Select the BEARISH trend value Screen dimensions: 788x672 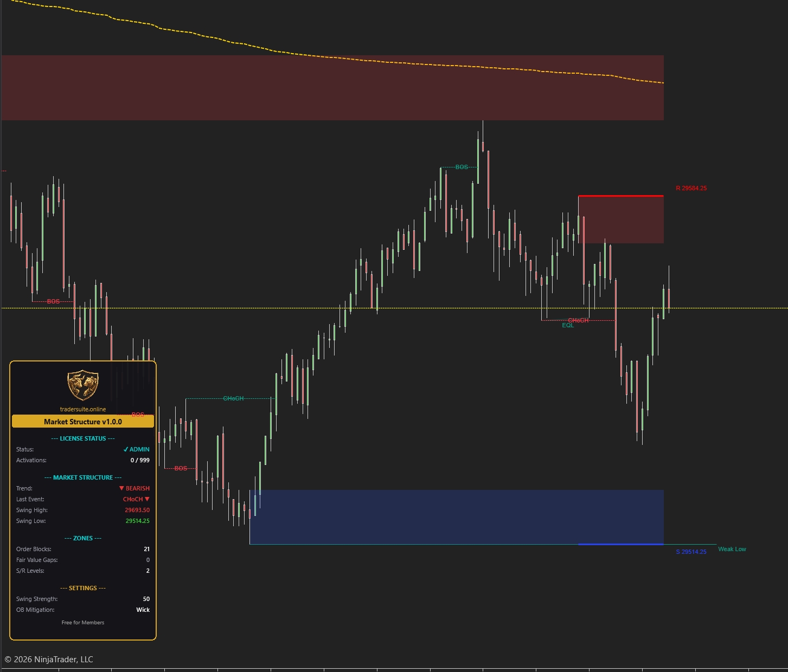coord(134,488)
